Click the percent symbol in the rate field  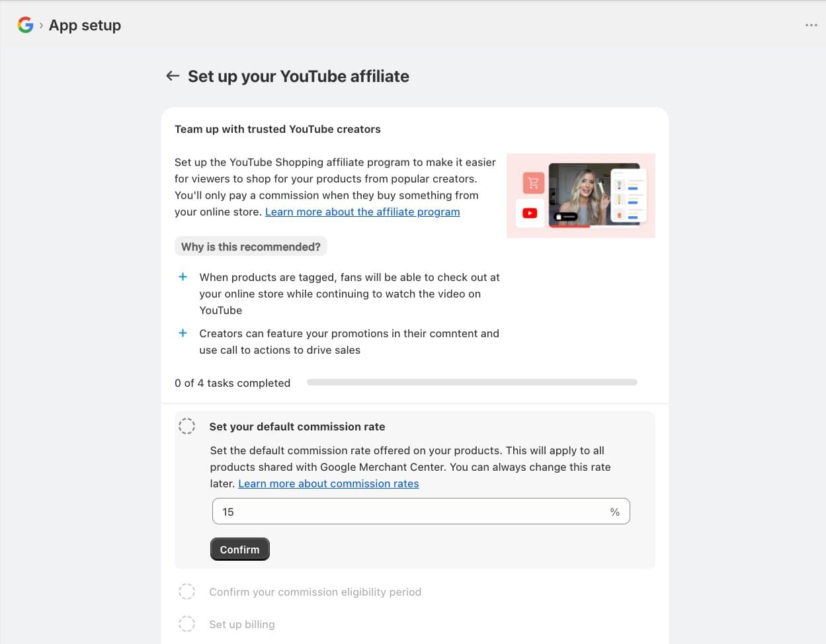(615, 511)
